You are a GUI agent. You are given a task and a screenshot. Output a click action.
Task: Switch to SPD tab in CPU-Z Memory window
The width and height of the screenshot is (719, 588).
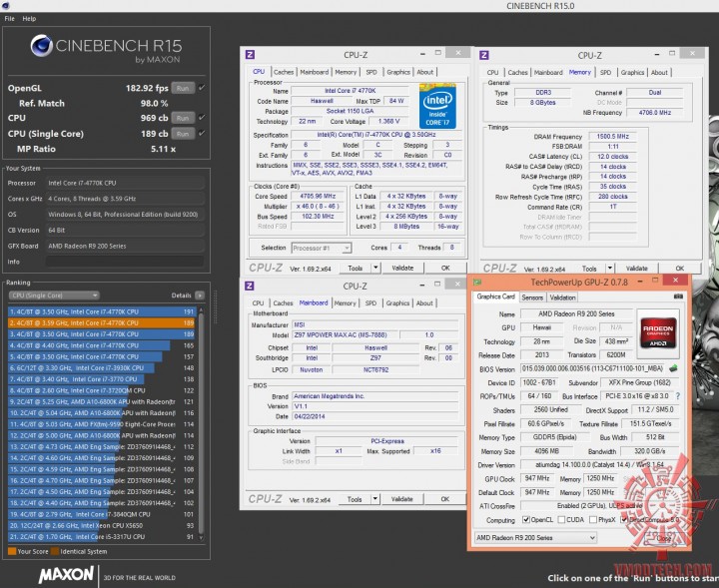pos(605,73)
